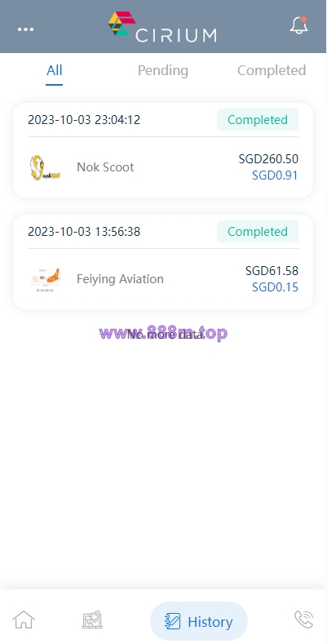Click the SGD0.15 commission amount
Image resolution: width=327 pixels, height=644 pixels.
click(275, 287)
